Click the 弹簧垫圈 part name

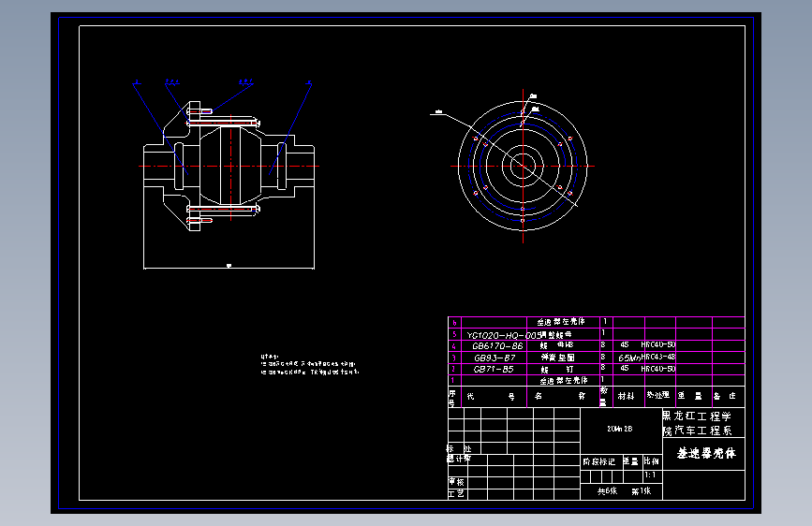click(x=558, y=358)
